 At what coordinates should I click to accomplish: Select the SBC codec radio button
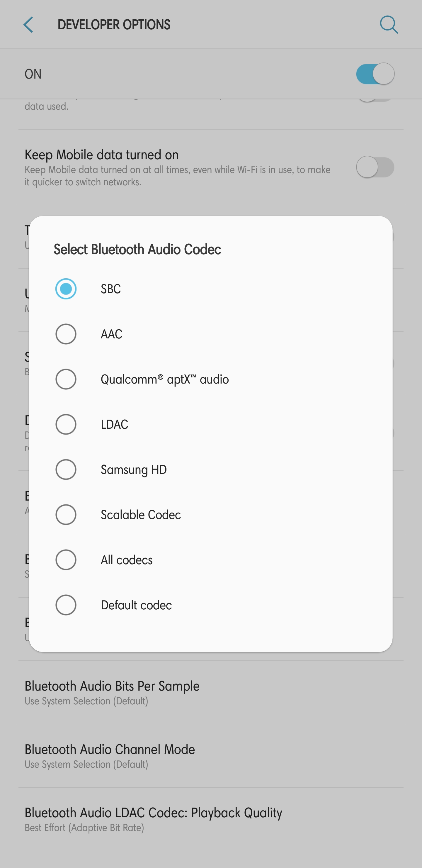click(66, 289)
